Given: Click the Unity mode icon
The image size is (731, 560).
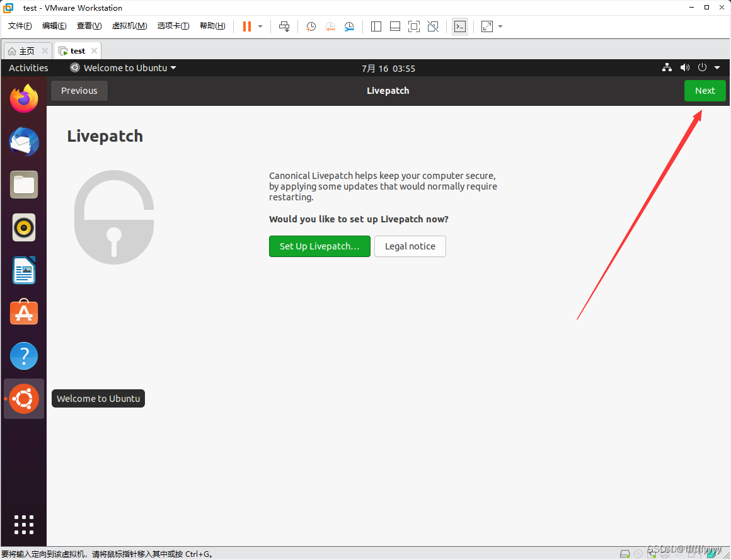Looking at the screenshot, I should [433, 26].
